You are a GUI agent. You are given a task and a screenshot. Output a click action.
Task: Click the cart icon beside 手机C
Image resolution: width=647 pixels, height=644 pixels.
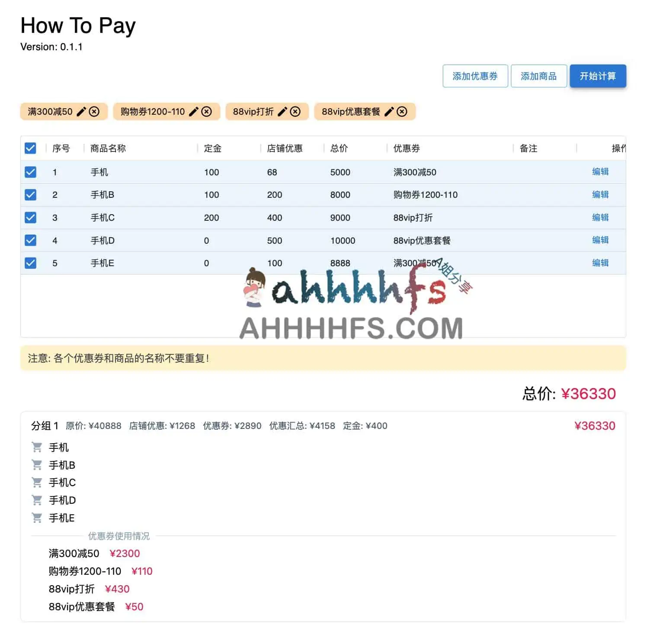tap(37, 483)
